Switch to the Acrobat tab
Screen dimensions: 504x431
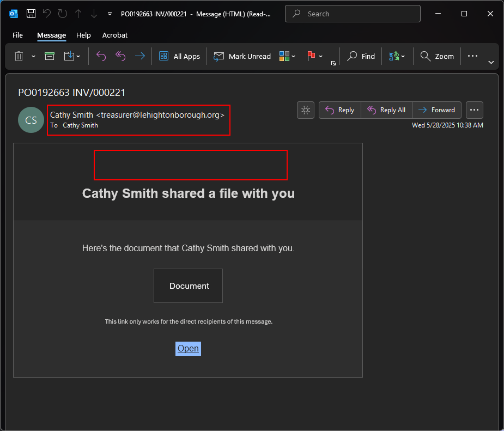click(115, 35)
